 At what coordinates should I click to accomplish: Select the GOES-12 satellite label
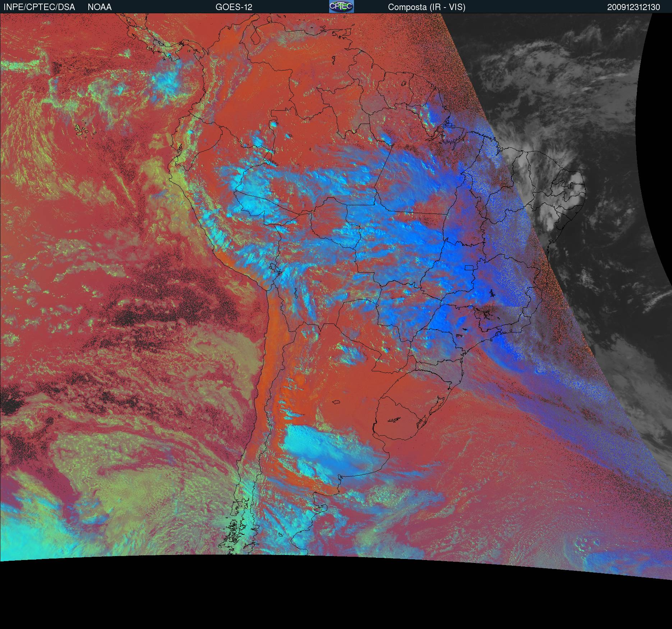pyautogui.click(x=234, y=7)
